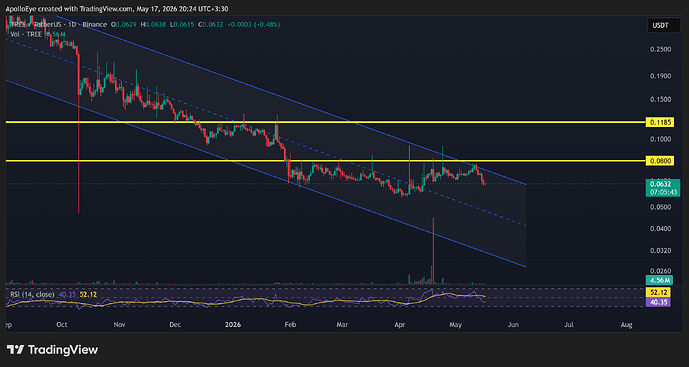689x367 pixels.
Task: Click Aug on the time axis
Action: (627, 325)
